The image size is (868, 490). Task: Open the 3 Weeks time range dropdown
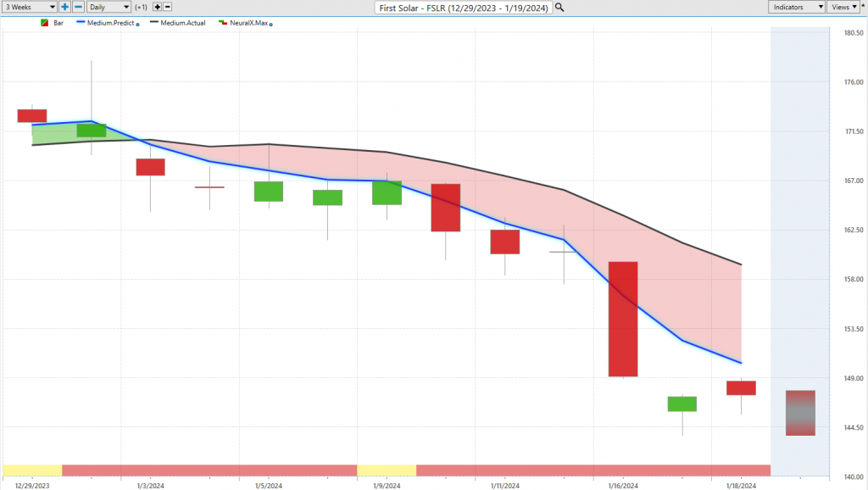click(x=30, y=7)
